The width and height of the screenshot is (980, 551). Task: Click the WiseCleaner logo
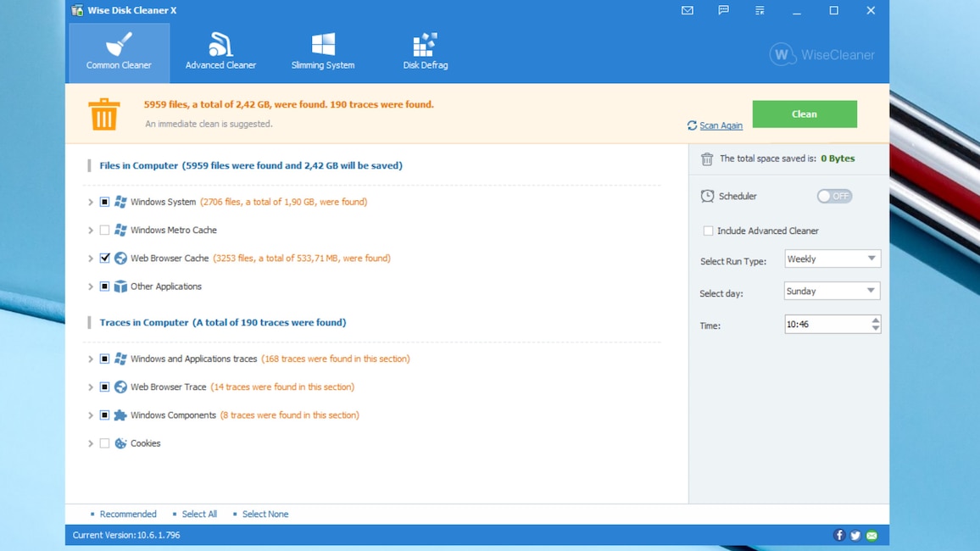tap(821, 55)
